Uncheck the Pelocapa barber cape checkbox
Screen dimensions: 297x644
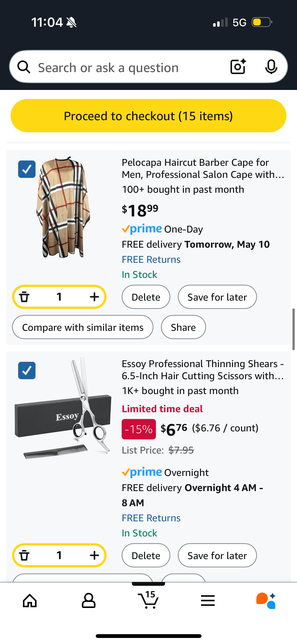[27, 169]
